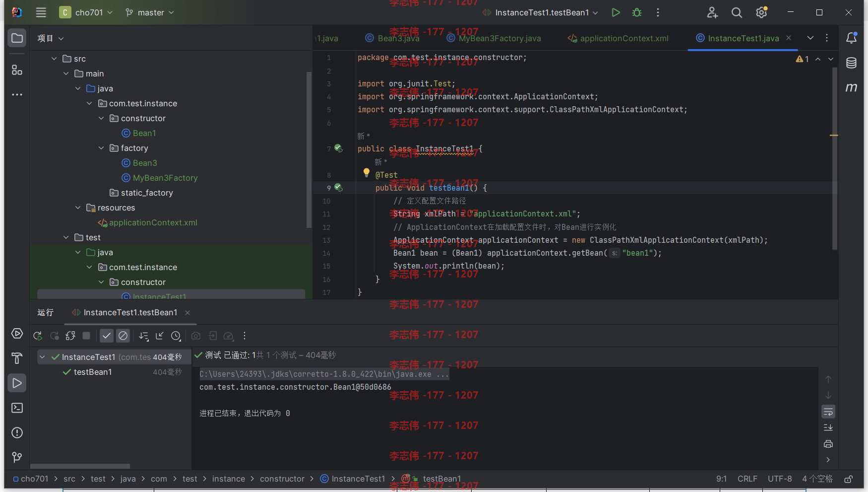
Task: Select testBean1 test result
Action: click(93, 372)
